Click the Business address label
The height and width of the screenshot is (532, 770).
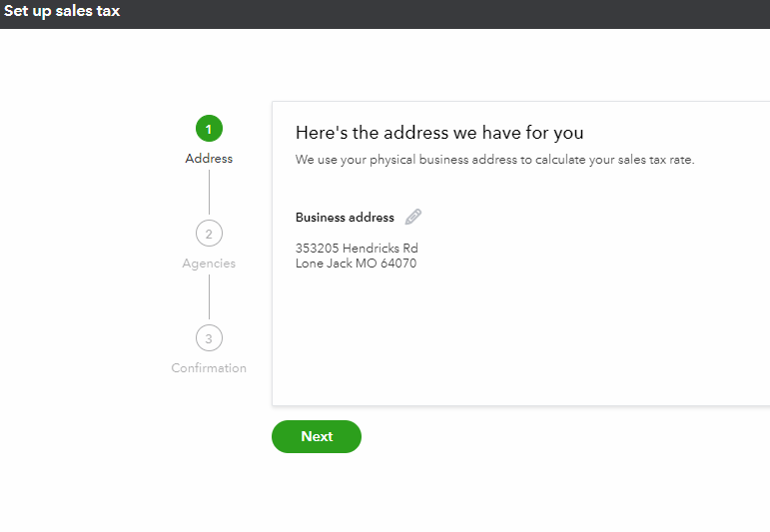point(345,218)
